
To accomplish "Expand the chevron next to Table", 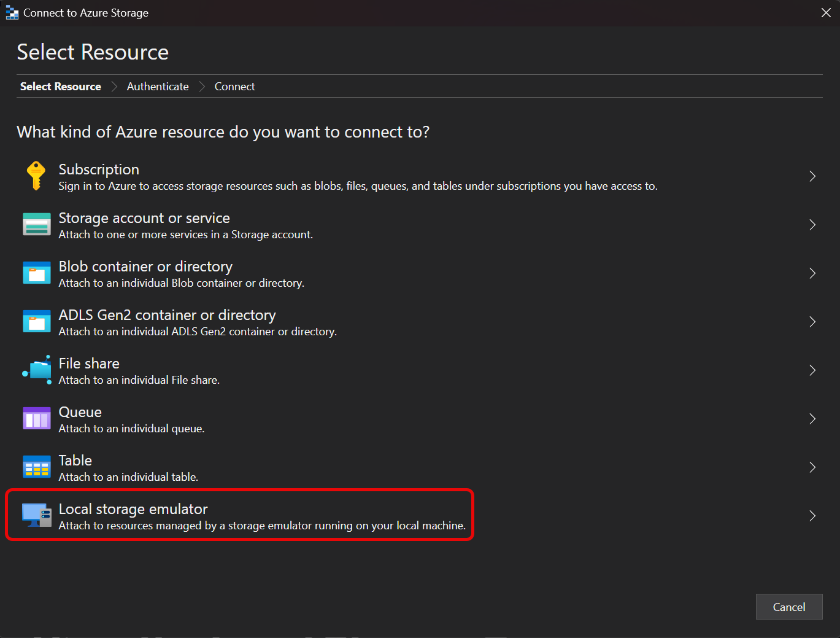I will (x=812, y=467).
